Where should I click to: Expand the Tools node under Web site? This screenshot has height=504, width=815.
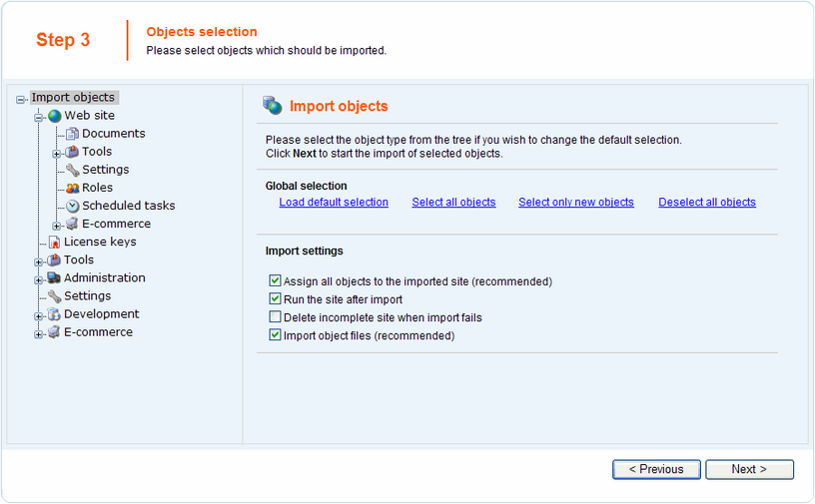(x=57, y=153)
